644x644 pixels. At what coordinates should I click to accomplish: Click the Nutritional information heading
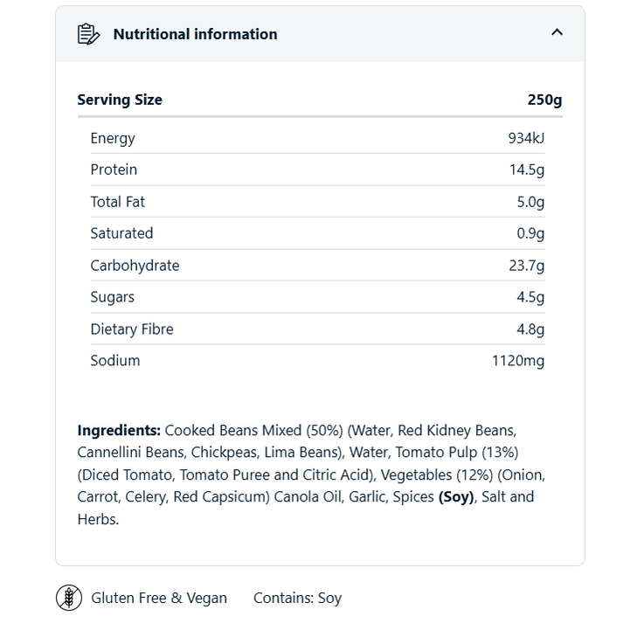195,34
